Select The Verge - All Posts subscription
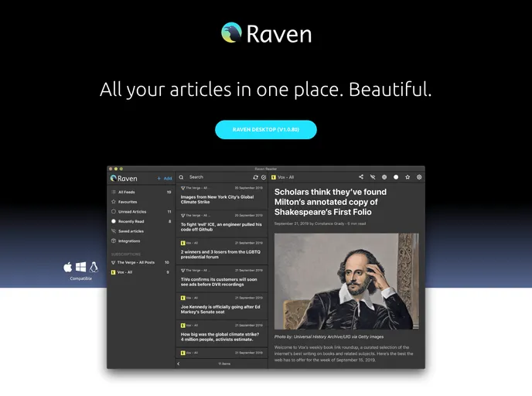Viewport: 532px width, 396px height. click(x=142, y=263)
